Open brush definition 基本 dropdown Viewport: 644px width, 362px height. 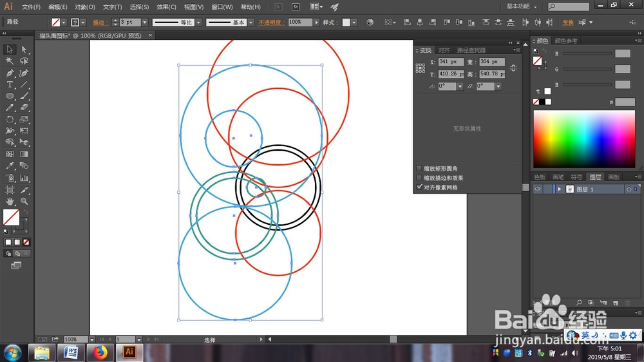click(x=251, y=22)
